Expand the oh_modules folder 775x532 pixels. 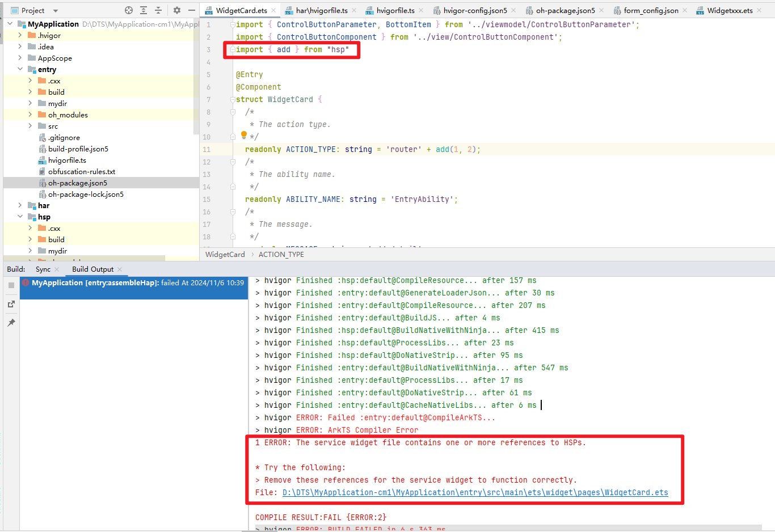[31, 115]
